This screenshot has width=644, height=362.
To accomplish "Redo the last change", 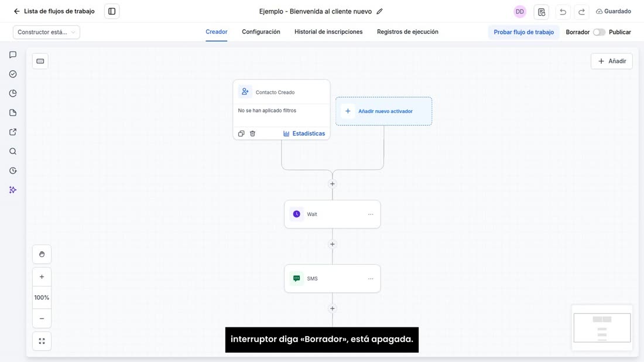I will coord(581,12).
